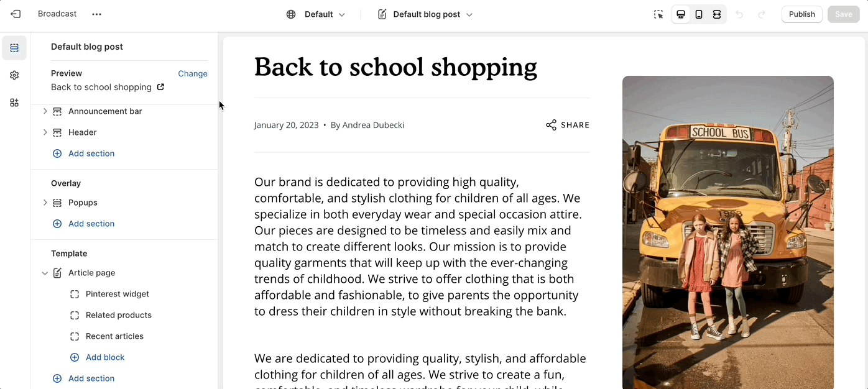Open Theme settings gear icon

14,75
